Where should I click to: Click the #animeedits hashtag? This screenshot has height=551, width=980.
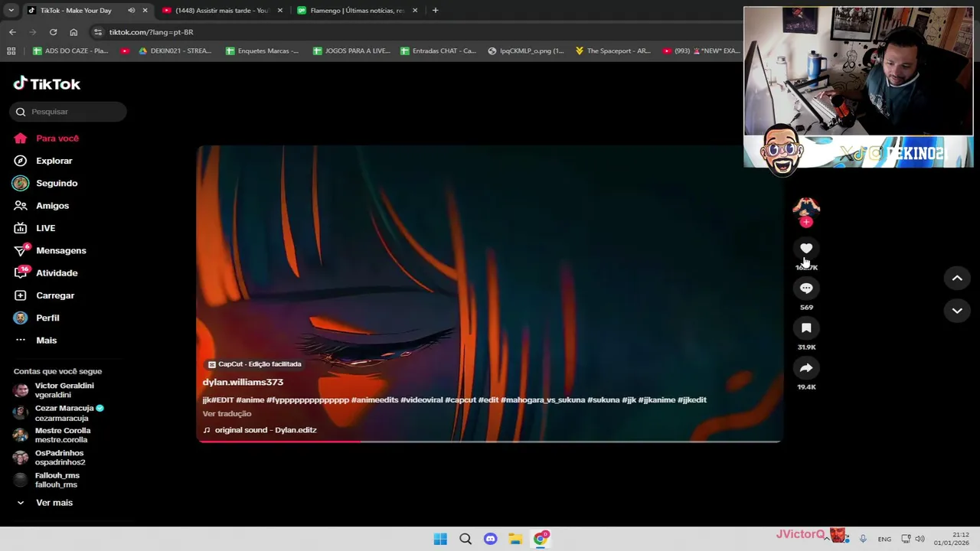374,399
